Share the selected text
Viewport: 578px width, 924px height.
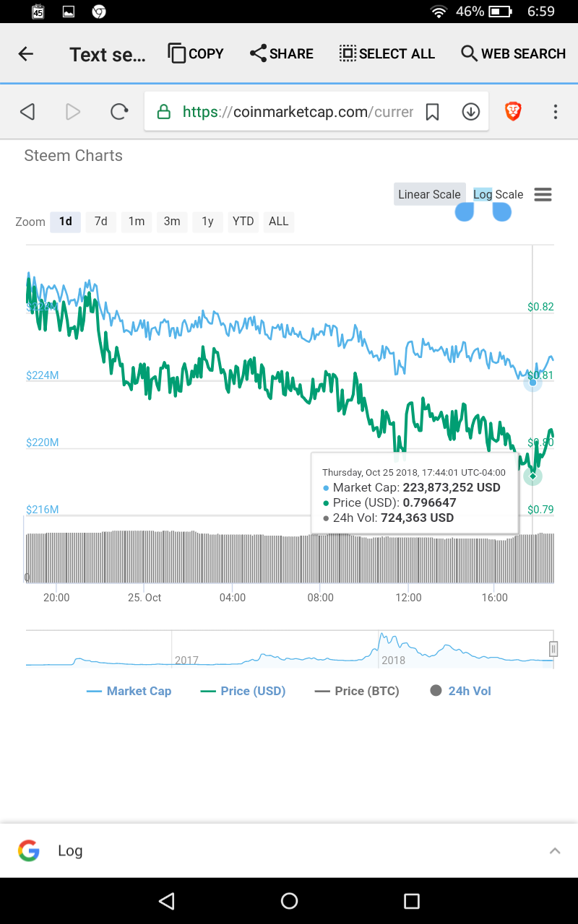point(281,53)
